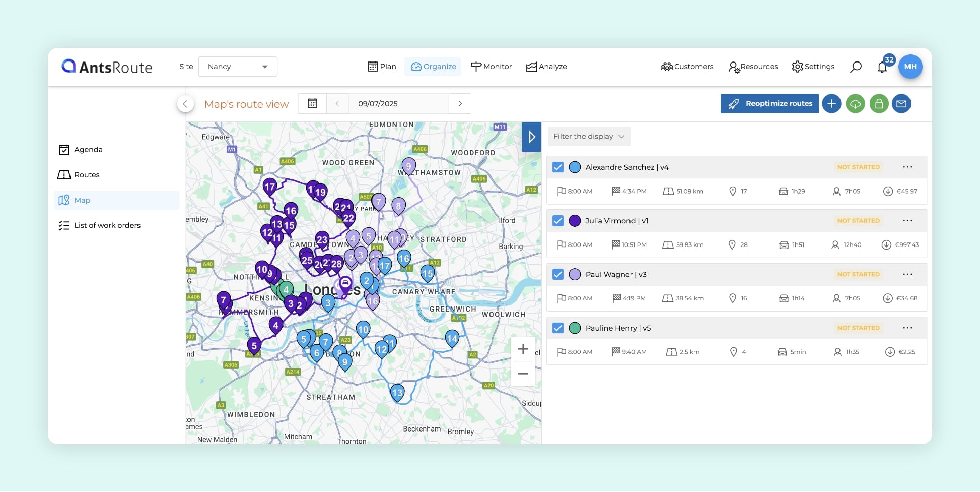Switch to the Monitor tab
The width and height of the screenshot is (980, 492).
[x=491, y=67]
